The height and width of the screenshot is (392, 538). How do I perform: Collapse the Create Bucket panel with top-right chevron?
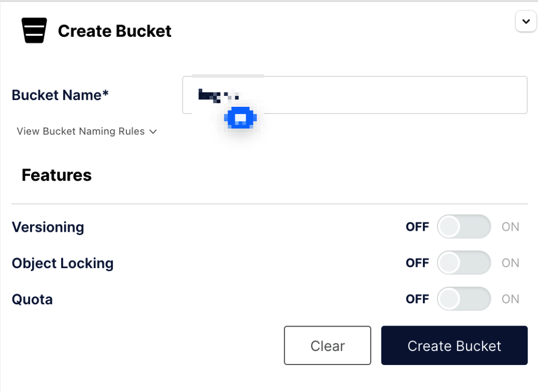[x=526, y=22]
